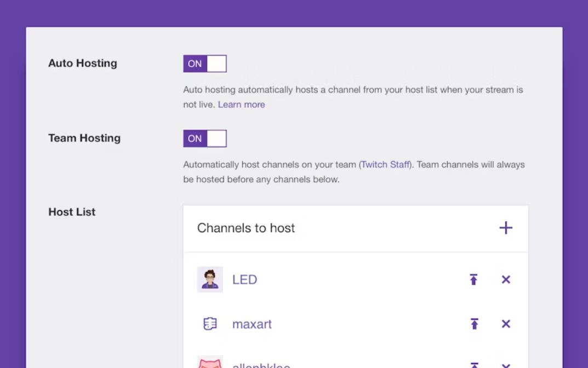The width and height of the screenshot is (588, 368).
Task: Remove LED from the host list
Action: tap(506, 279)
